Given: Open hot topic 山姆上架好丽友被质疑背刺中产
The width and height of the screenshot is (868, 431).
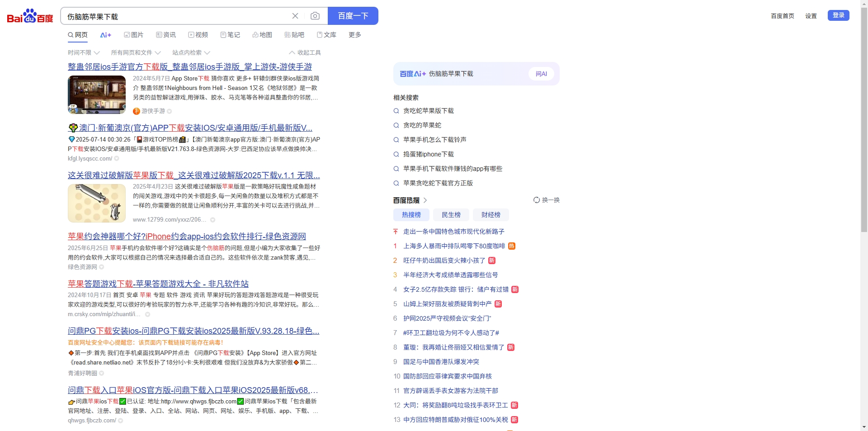Looking at the screenshot, I should point(447,304).
